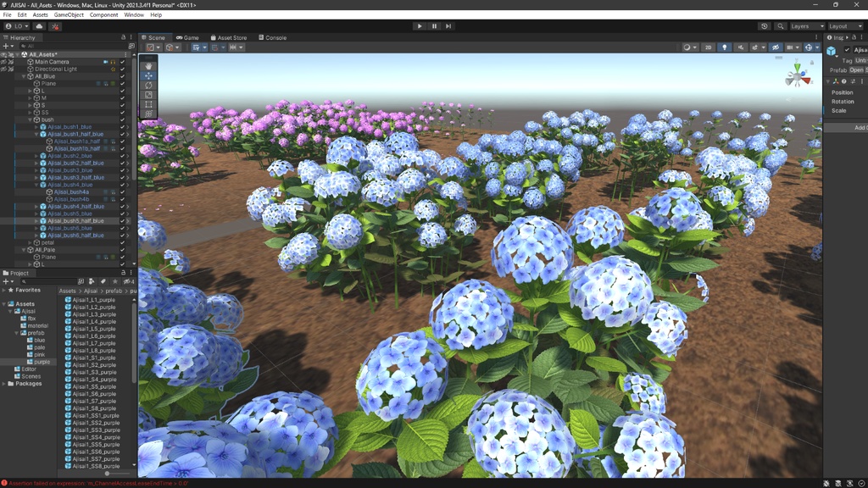Toggle All_Blue active checkbox
868x488 pixels.
click(123, 76)
